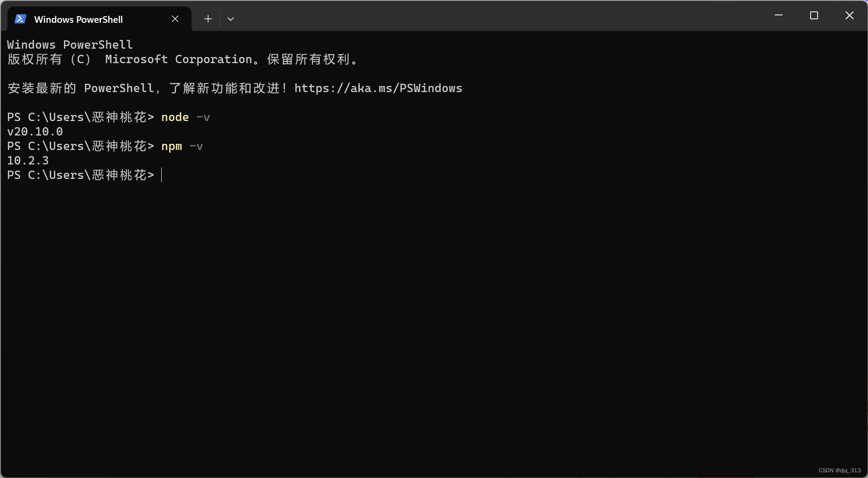Click the v20.10.0 version output

click(x=35, y=132)
